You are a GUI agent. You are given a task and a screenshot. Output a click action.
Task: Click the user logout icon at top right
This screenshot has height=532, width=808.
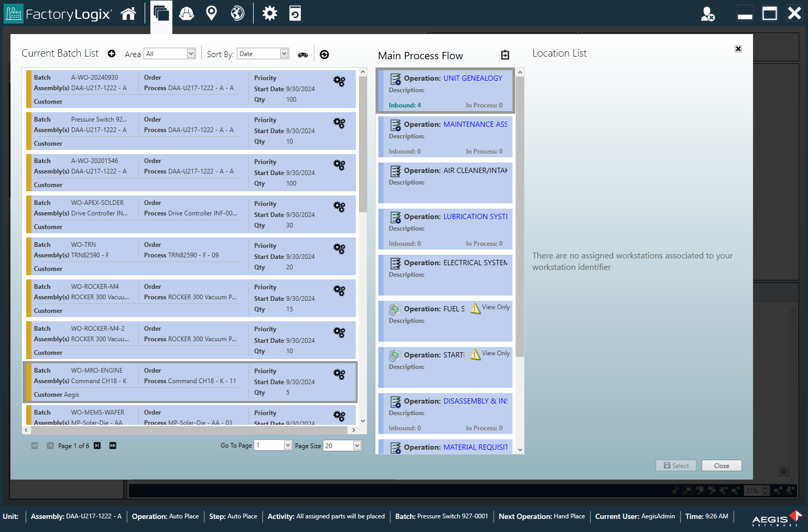tap(708, 14)
